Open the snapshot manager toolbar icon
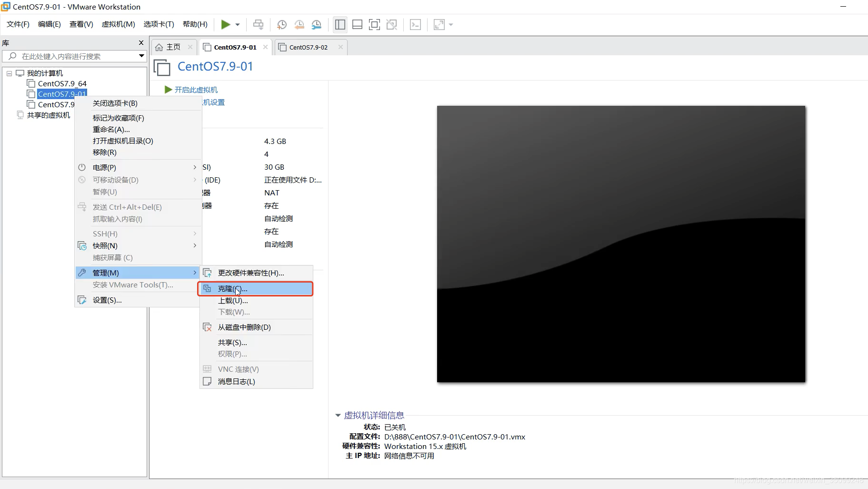 (x=317, y=24)
